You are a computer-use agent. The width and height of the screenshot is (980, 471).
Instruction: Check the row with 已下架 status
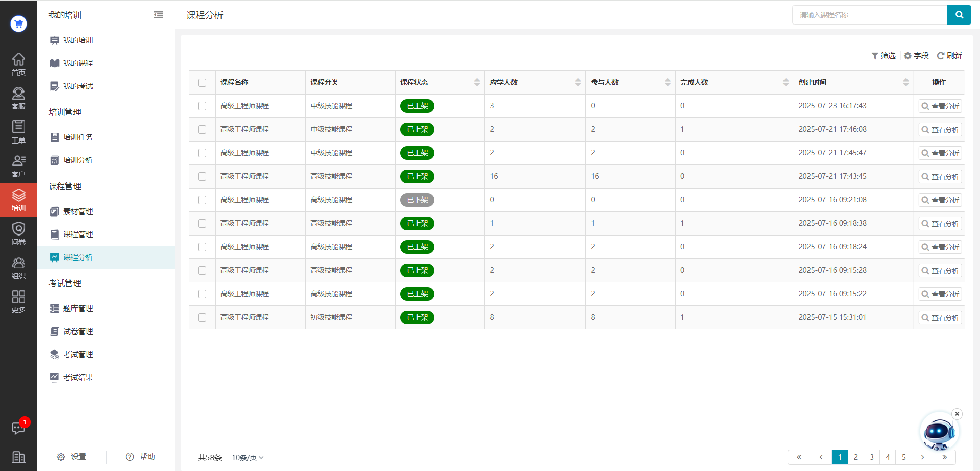point(202,200)
